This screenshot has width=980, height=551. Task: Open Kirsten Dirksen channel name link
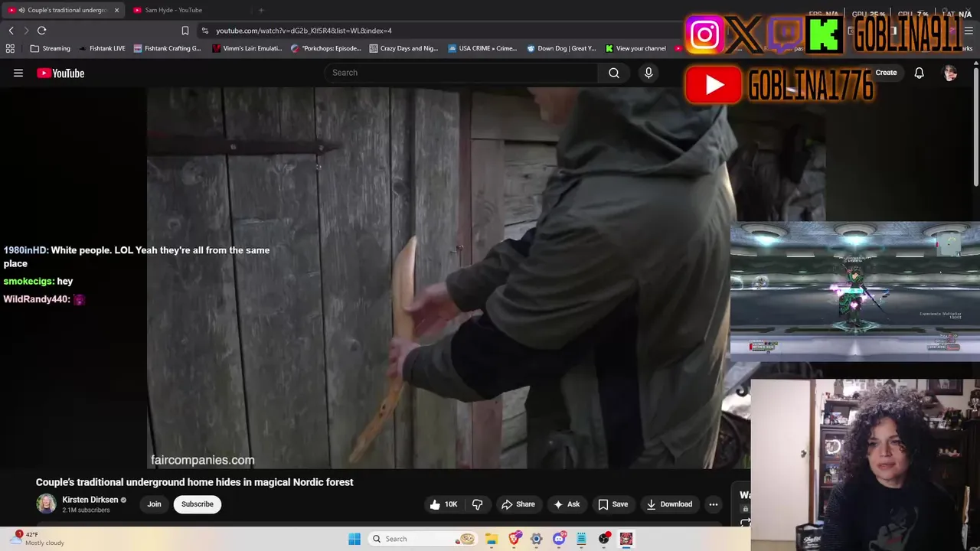[x=90, y=500]
